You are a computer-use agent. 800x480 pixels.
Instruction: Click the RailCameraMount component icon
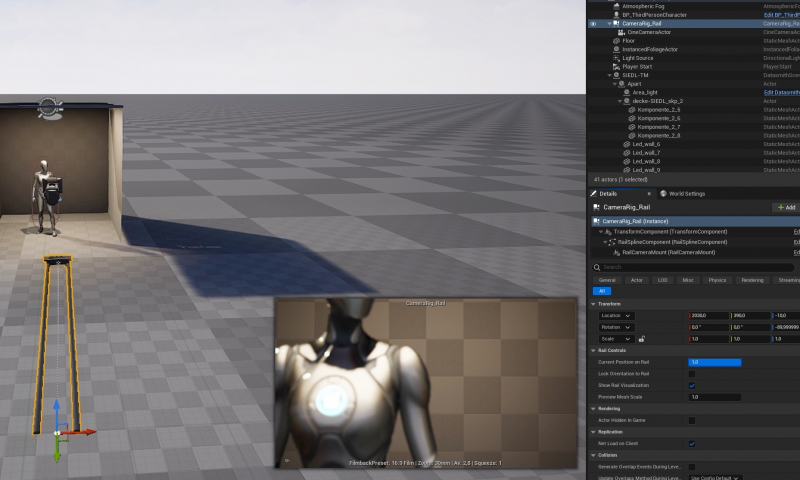click(616, 252)
